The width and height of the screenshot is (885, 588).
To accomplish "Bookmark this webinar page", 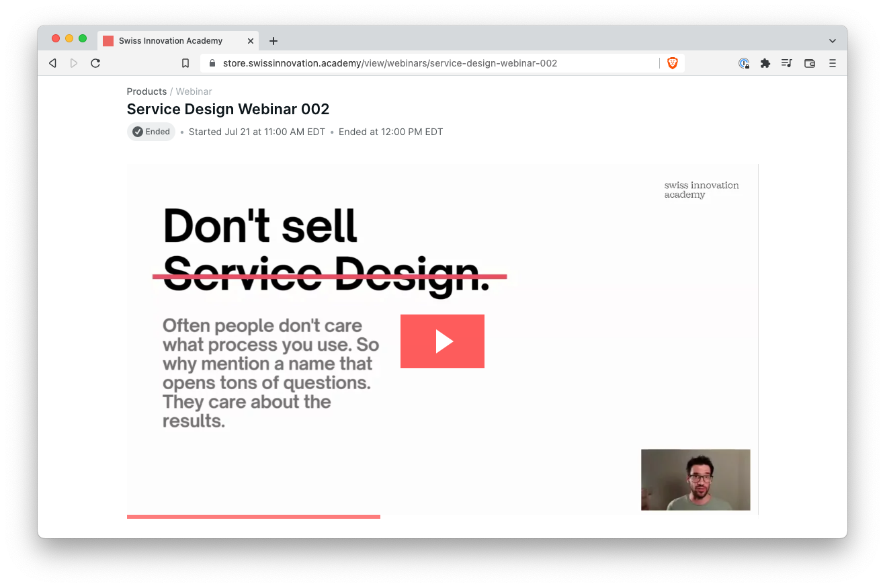I will coord(185,63).
